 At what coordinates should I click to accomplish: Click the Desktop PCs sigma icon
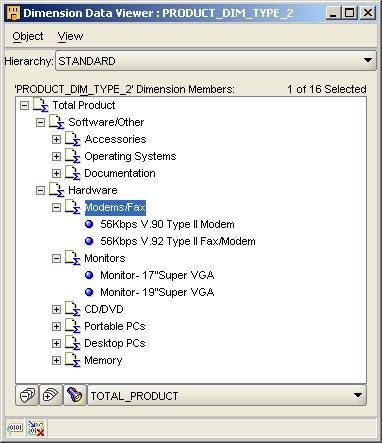point(73,343)
